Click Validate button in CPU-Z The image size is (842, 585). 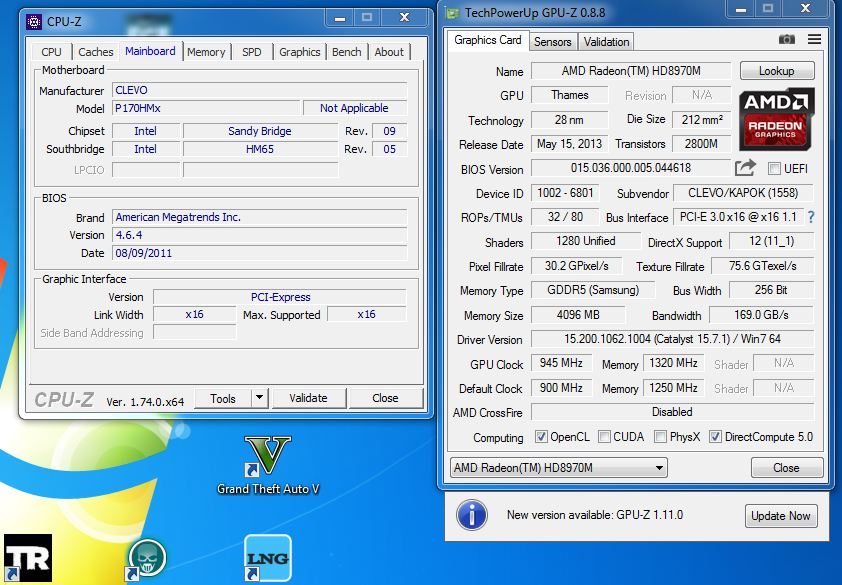(x=308, y=398)
